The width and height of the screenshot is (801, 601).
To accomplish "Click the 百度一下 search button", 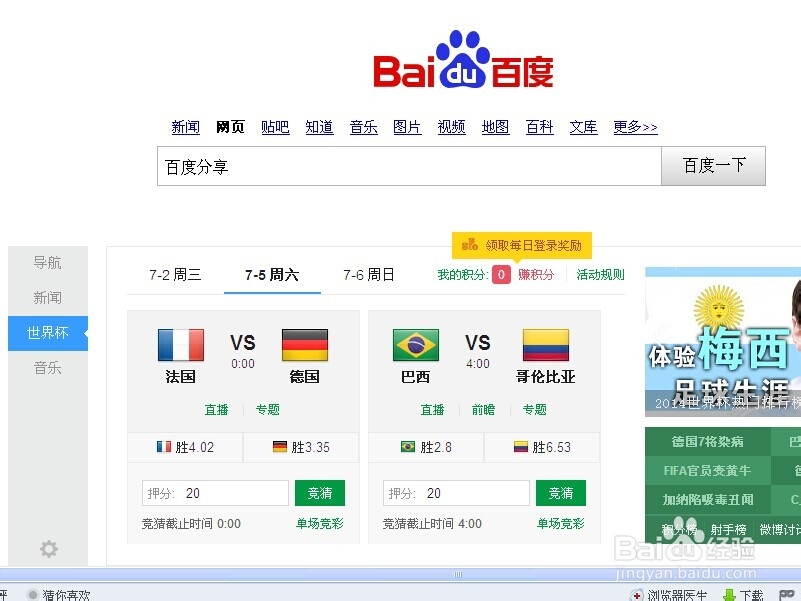I will point(713,166).
